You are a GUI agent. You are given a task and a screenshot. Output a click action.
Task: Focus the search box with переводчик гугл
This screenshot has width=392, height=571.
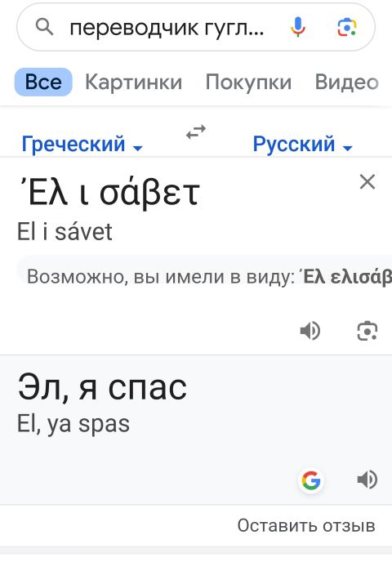click(167, 28)
